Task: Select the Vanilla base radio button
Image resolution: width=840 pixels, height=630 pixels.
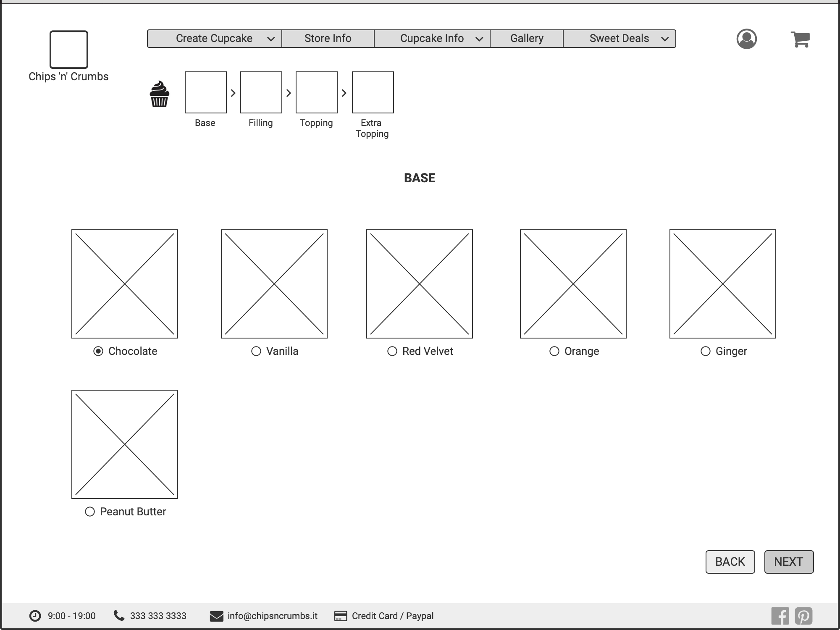Action: (256, 351)
